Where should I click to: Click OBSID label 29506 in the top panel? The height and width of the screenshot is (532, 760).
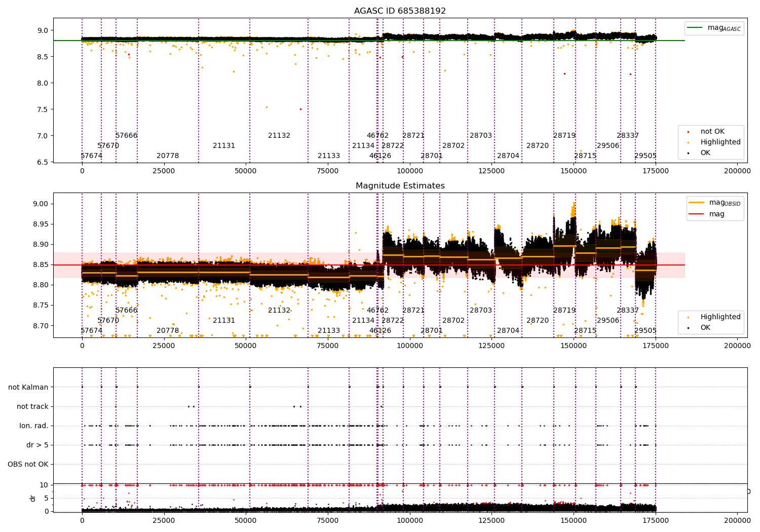608,146
